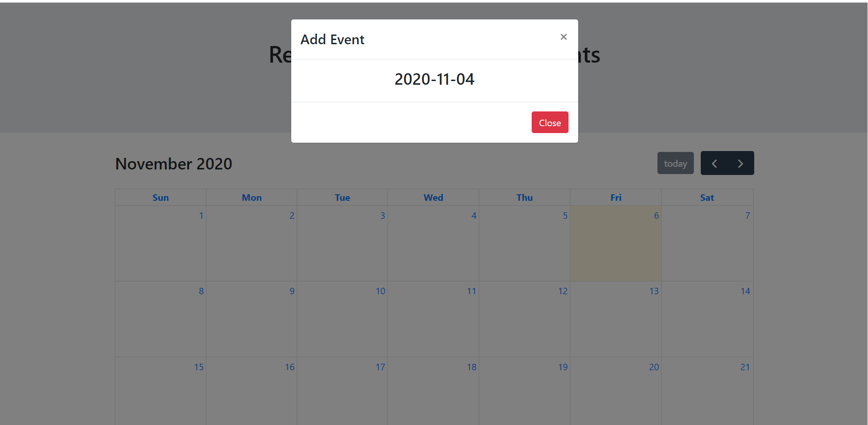Click the Close button in the Add Event modal
Screen dimensions: 868x425
click(549, 122)
